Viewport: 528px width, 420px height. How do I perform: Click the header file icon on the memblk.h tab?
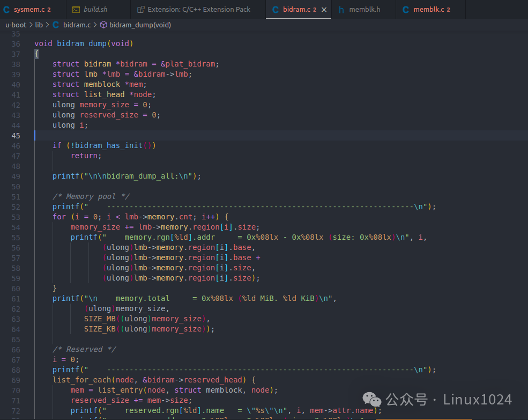point(341,10)
